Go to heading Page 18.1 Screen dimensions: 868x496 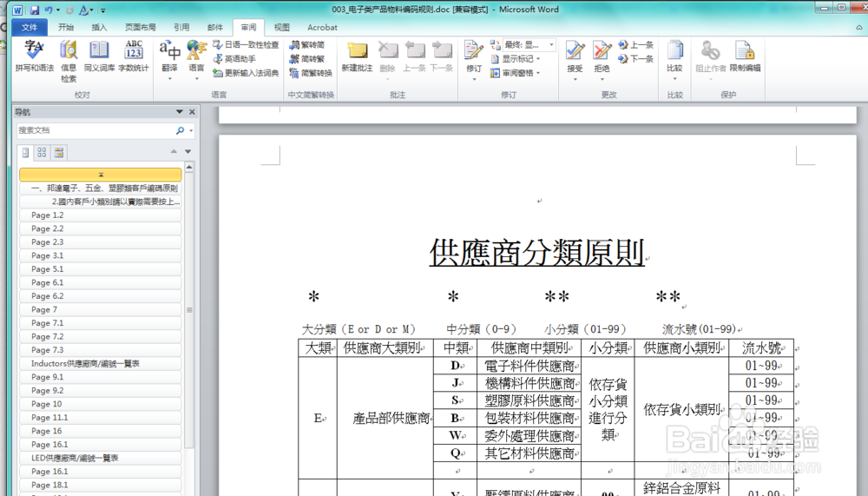[100, 485]
